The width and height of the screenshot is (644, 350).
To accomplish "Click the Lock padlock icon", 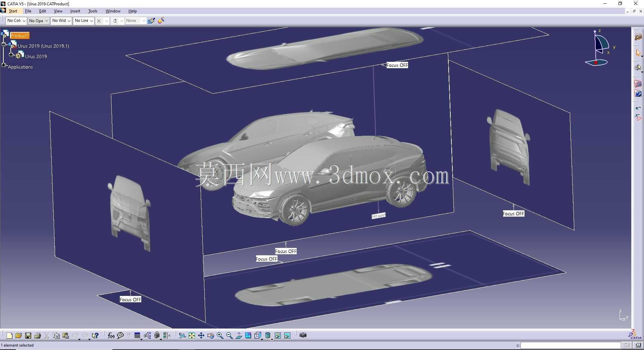I will pos(157,335).
